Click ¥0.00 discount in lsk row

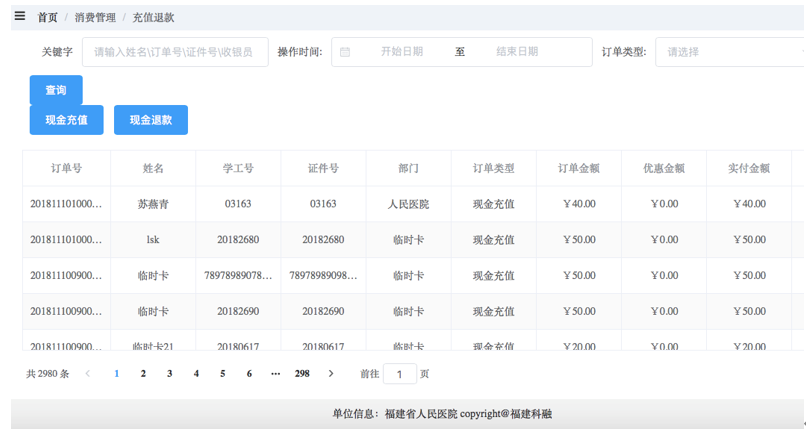click(x=664, y=239)
